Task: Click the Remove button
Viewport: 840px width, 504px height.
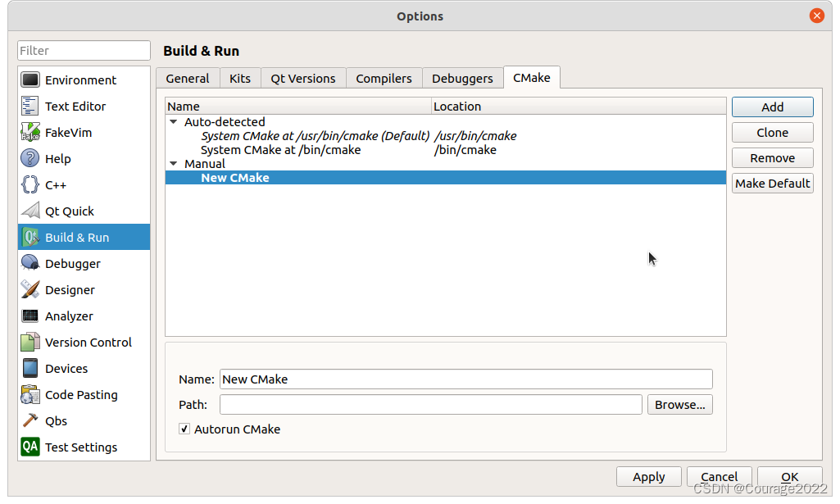Action: click(773, 158)
